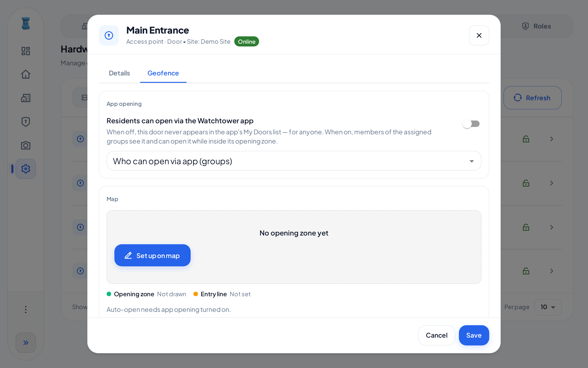Open the Who can open via app dropdown
This screenshot has width=588, height=368.
(x=294, y=161)
